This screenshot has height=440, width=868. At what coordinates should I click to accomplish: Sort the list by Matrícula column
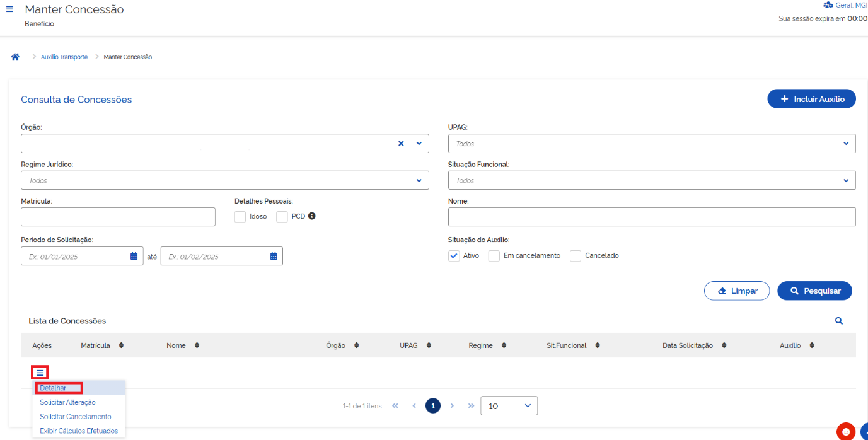coord(121,345)
